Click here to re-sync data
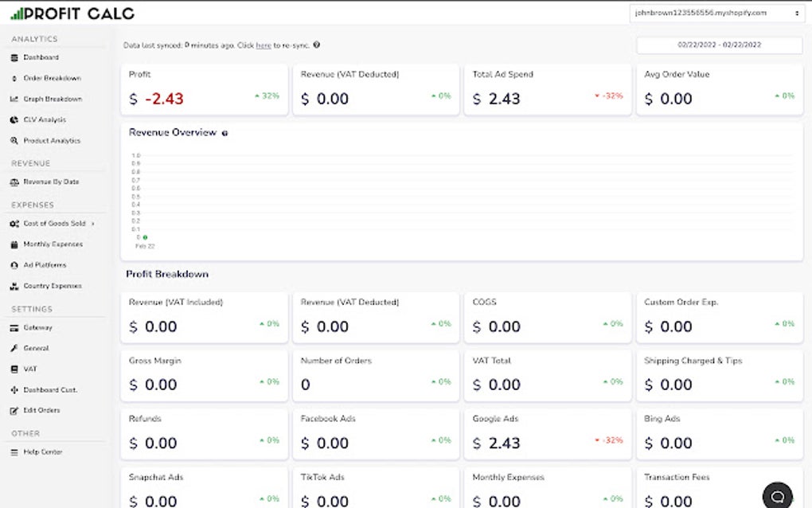This screenshot has width=812, height=508. 263,45
